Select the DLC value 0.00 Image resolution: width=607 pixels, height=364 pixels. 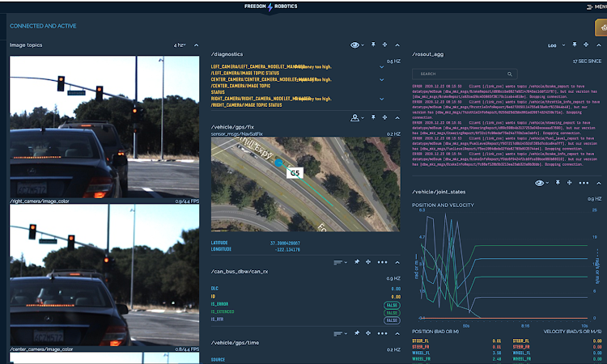point(396,289)
